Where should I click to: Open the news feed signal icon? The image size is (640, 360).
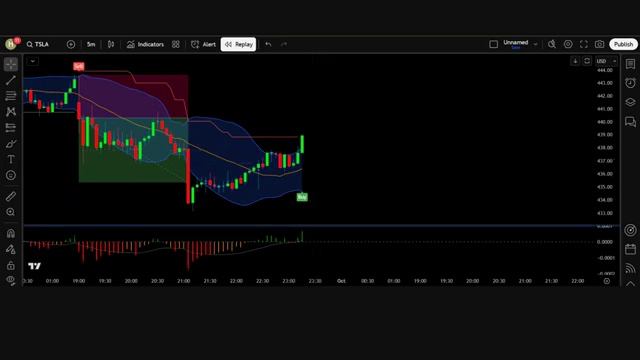coord(630,268)
